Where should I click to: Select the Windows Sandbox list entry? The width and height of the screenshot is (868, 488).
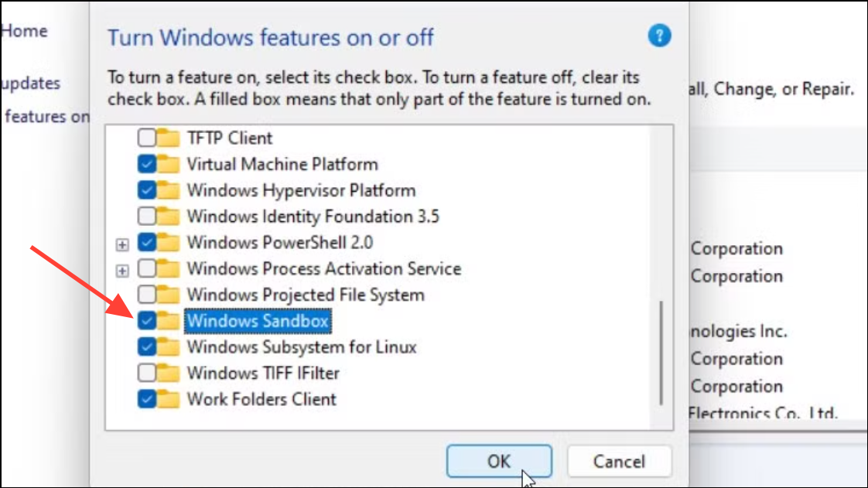258,321
